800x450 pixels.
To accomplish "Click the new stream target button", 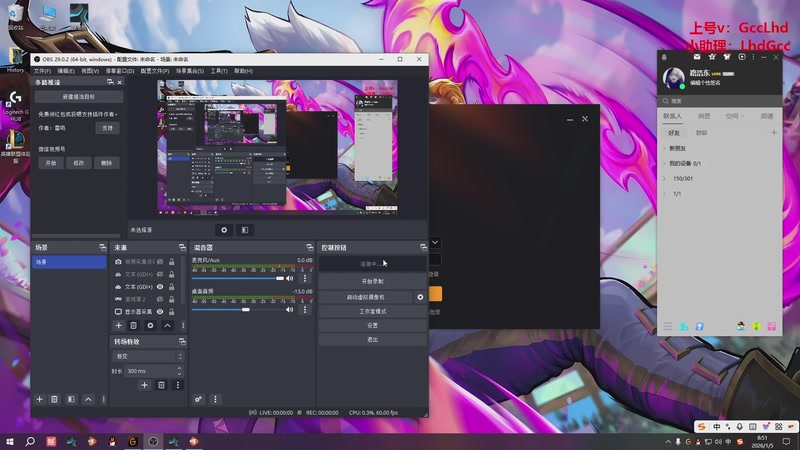I will [79, 96].
